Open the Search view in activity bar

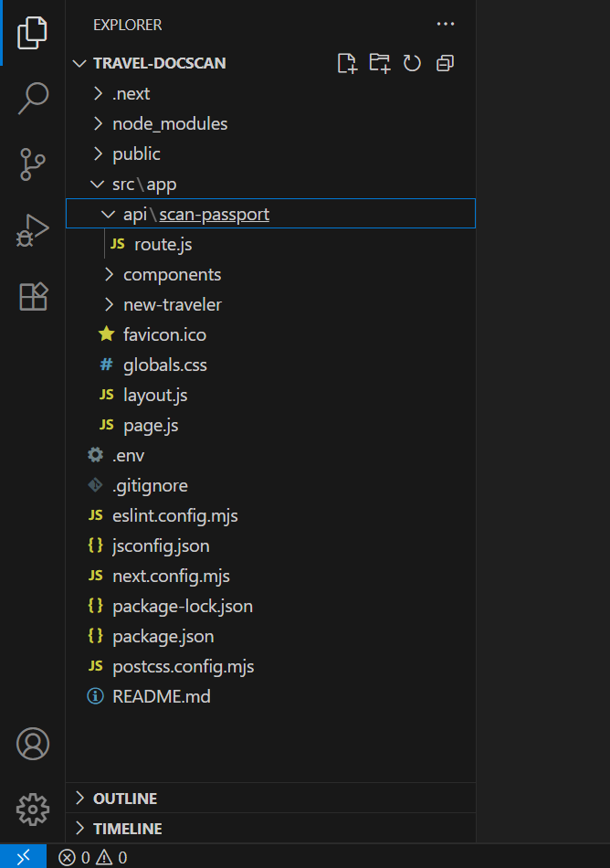click(x=33, y=98)
